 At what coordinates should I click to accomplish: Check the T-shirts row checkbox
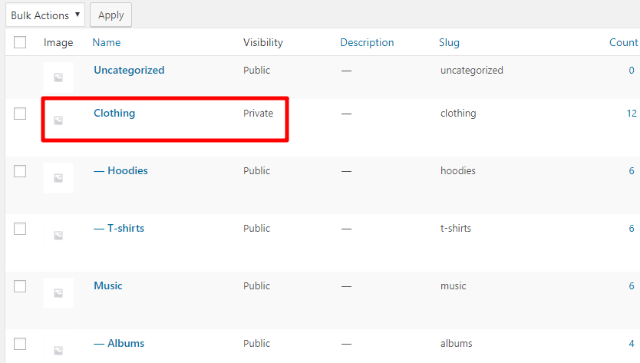click(20, 229)
